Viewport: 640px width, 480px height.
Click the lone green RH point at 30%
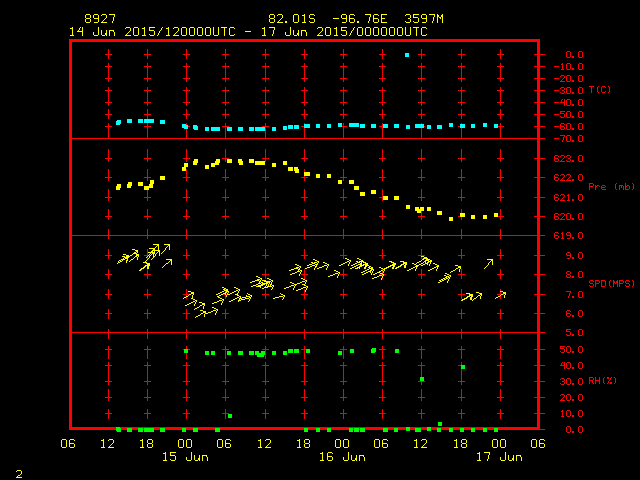coord(422,379)
